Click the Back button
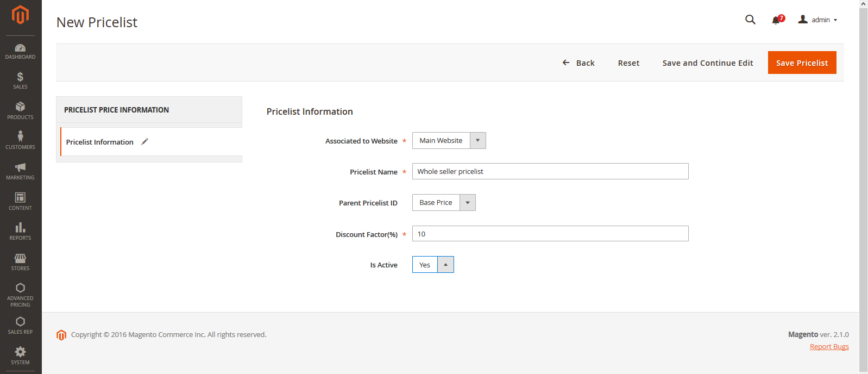 pyautogui.click(x=578, y=63)
